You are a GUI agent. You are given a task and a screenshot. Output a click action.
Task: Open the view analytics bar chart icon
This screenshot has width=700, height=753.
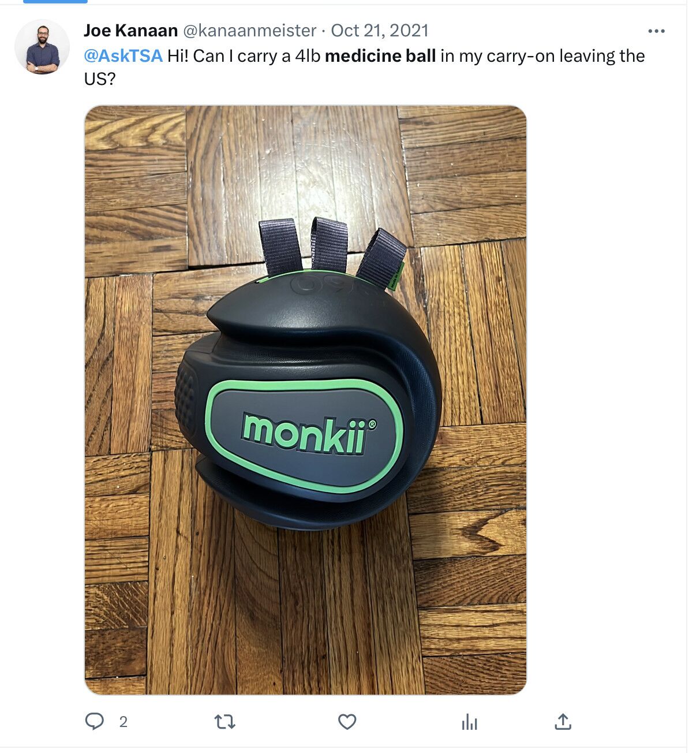coord(469,722)
